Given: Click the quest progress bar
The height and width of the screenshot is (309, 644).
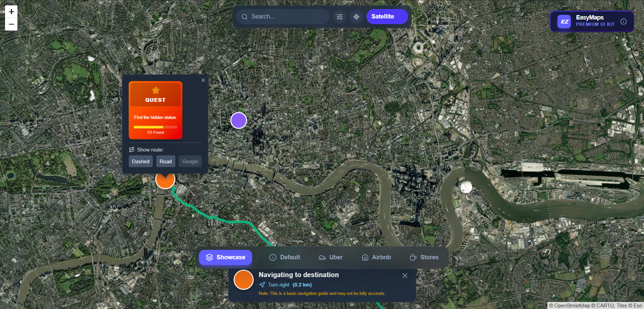Looking at the screenshot, I should point(155,127).
